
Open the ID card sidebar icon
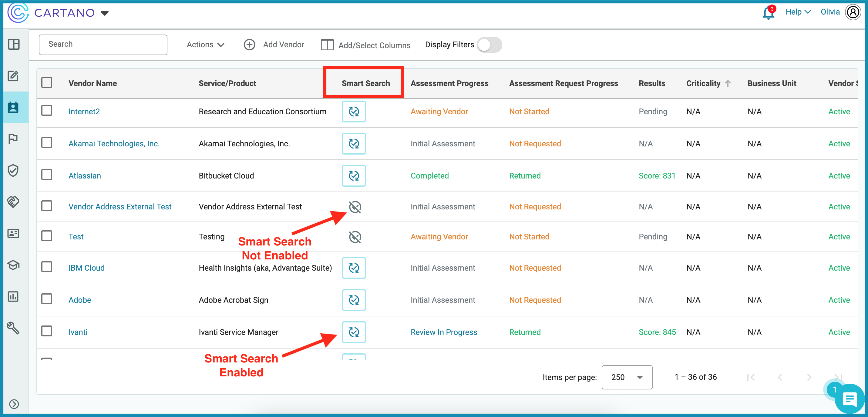13,233
